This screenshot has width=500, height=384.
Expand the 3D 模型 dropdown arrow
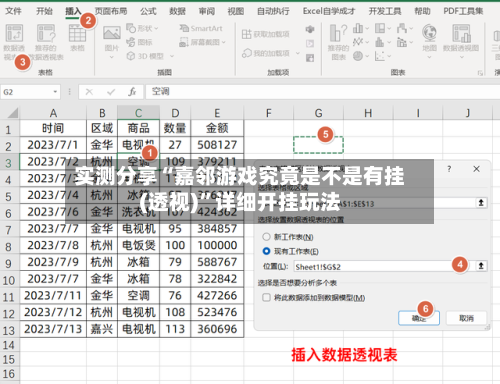172,56
